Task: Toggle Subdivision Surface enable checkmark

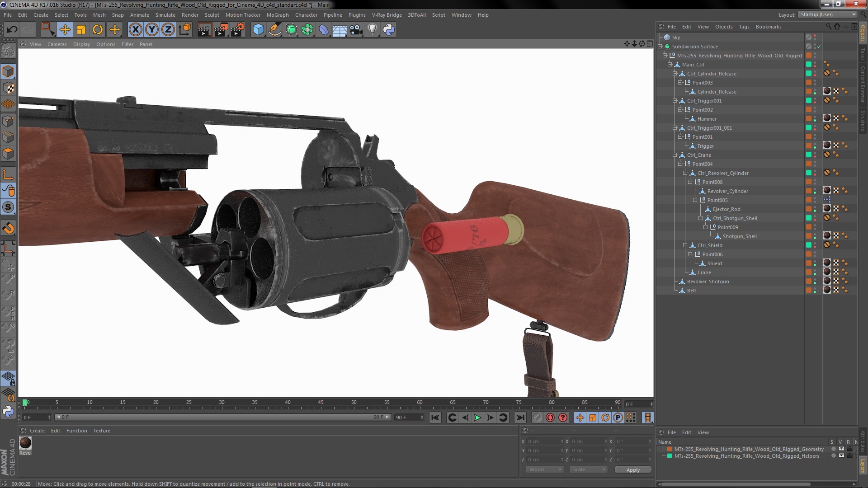Action: click(x=819, y=47)
